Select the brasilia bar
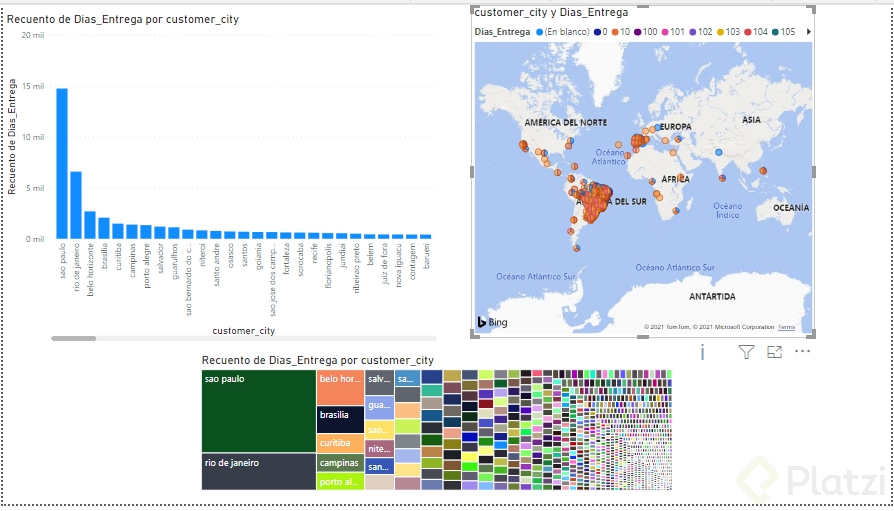 104,228
